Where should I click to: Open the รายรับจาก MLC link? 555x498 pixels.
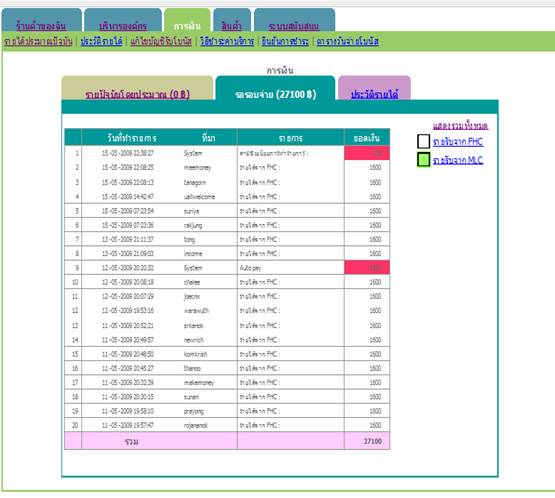[x=458, y=160]
